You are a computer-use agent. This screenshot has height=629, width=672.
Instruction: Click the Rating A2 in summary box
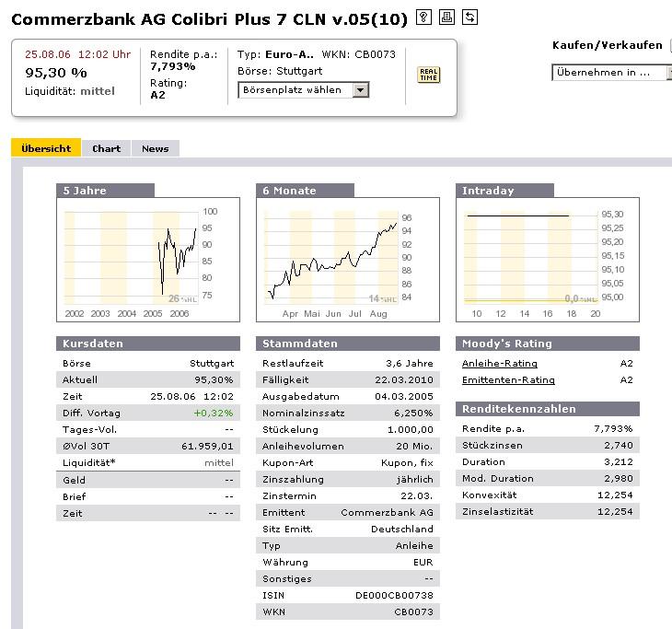157,95
